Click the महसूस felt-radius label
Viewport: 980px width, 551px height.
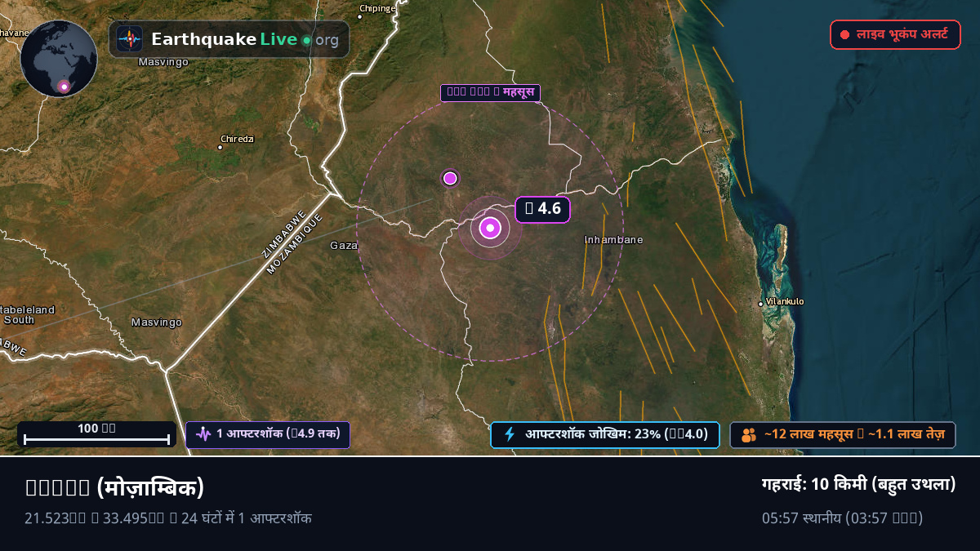pyautogui.click(x=490, y=92)
